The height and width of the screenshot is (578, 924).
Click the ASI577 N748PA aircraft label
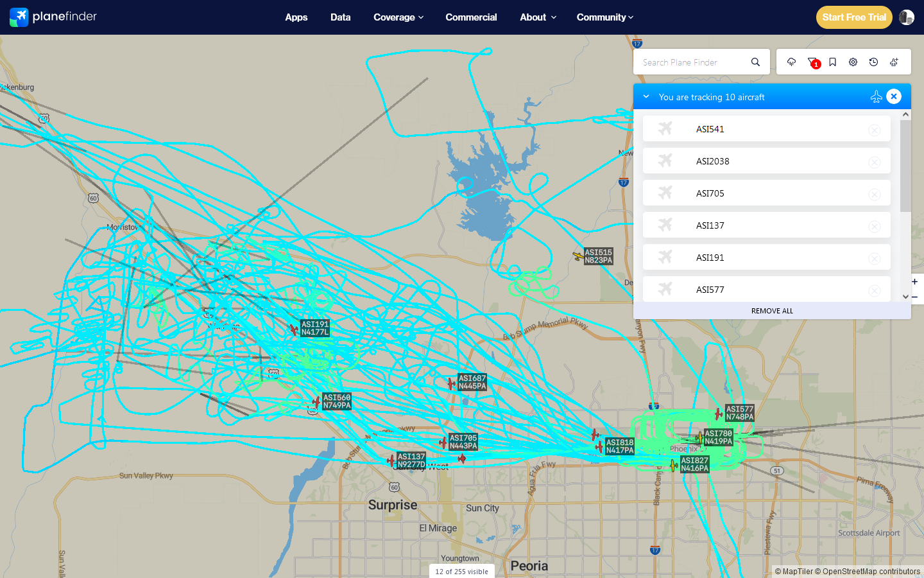740,413
